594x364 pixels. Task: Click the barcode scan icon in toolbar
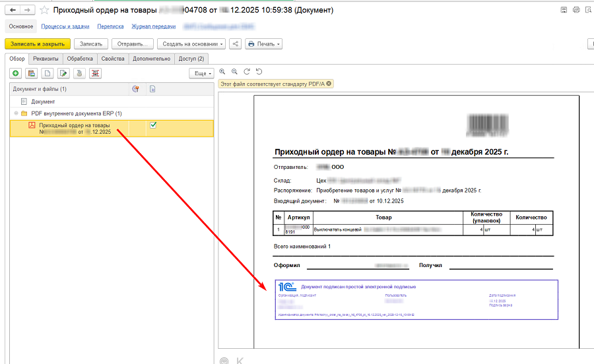[x=96, y=73]
